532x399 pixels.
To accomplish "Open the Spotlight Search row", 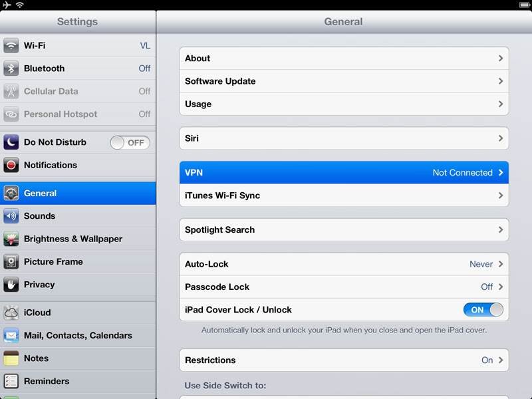I will pyautogui.click(x=344, y=229).
